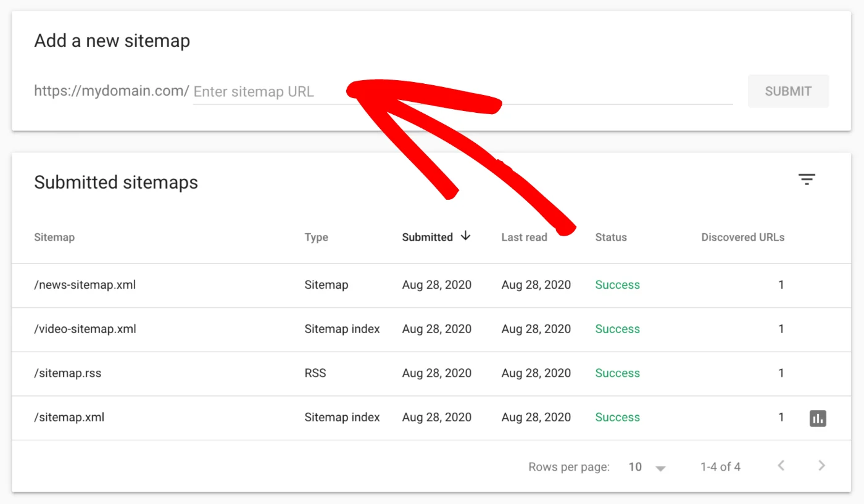Sort by the Type column header
Viewport: 864px width, 504px height.
(316, 237)
